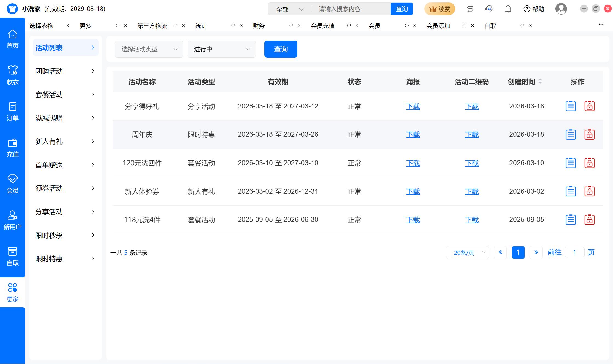Open the 20条/页 page size dropdown
This screenshot has width=613, height=364.
pos(467,252)
